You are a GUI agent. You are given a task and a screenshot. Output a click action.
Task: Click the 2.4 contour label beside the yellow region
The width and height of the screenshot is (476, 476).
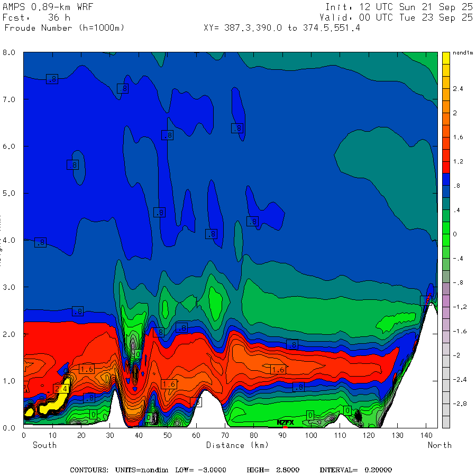[x=60, y=389]
